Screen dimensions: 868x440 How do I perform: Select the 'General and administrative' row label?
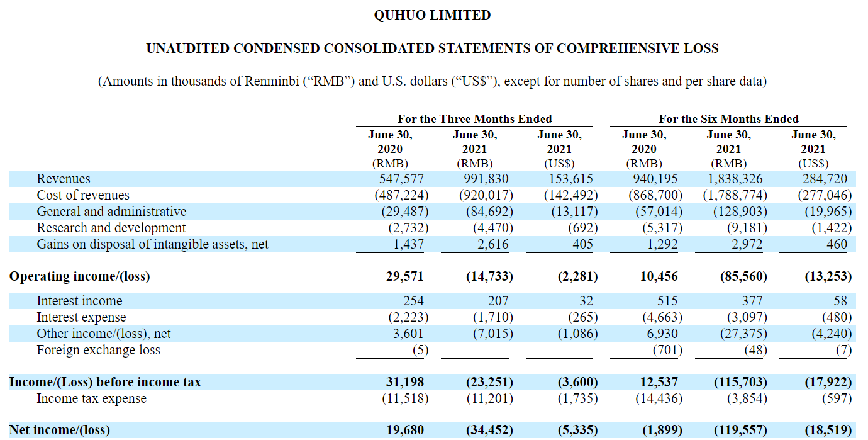tap(111, 212)
